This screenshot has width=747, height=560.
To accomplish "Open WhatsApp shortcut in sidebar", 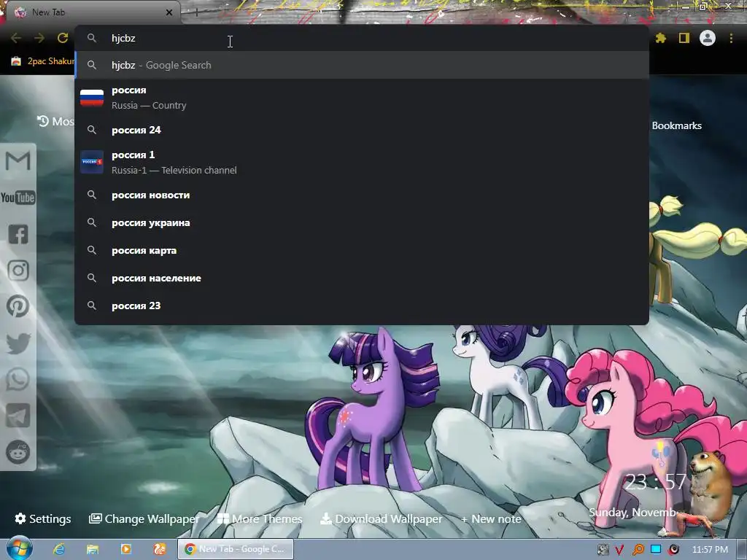I will 18,379.
